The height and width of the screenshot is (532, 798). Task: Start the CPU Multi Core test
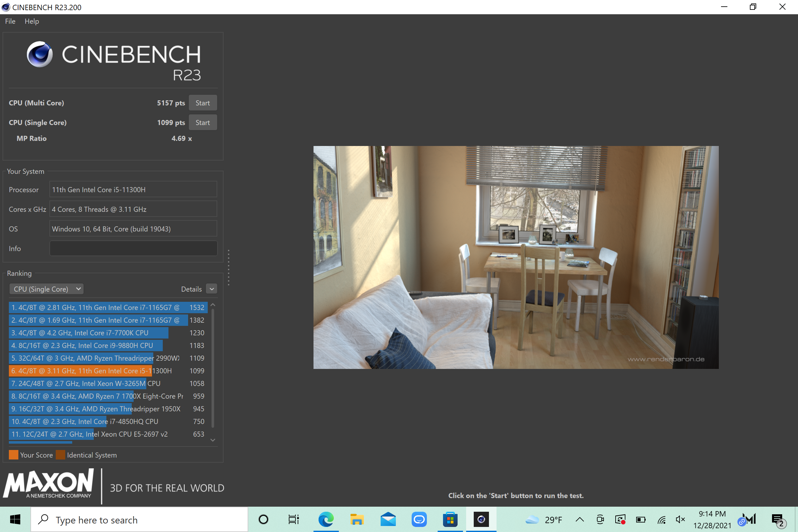coord(203,103)
